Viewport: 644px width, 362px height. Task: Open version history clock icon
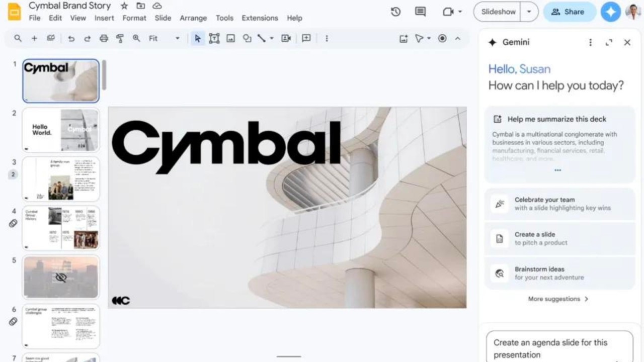pyautogui.click(x=395, y=12)
